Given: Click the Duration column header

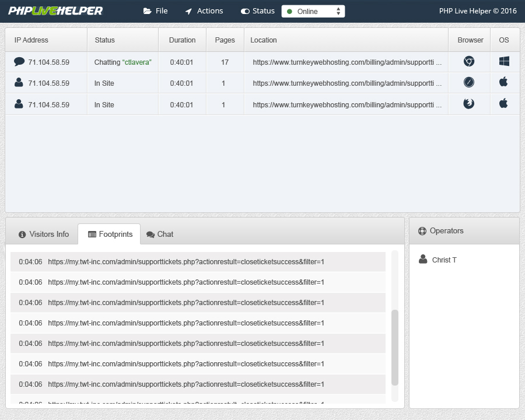Looking at the screenshot, I should [182, 40].
